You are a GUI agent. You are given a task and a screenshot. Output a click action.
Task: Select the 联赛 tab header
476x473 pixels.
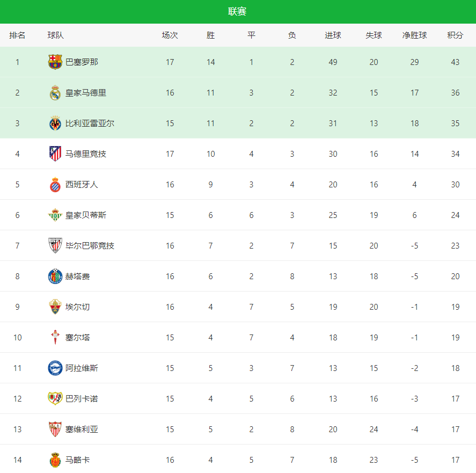pos(237,12)
